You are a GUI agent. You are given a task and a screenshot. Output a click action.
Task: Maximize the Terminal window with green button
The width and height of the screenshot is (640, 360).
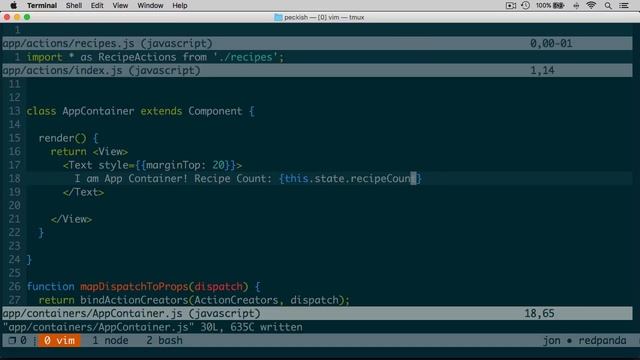tap(27, 17)
